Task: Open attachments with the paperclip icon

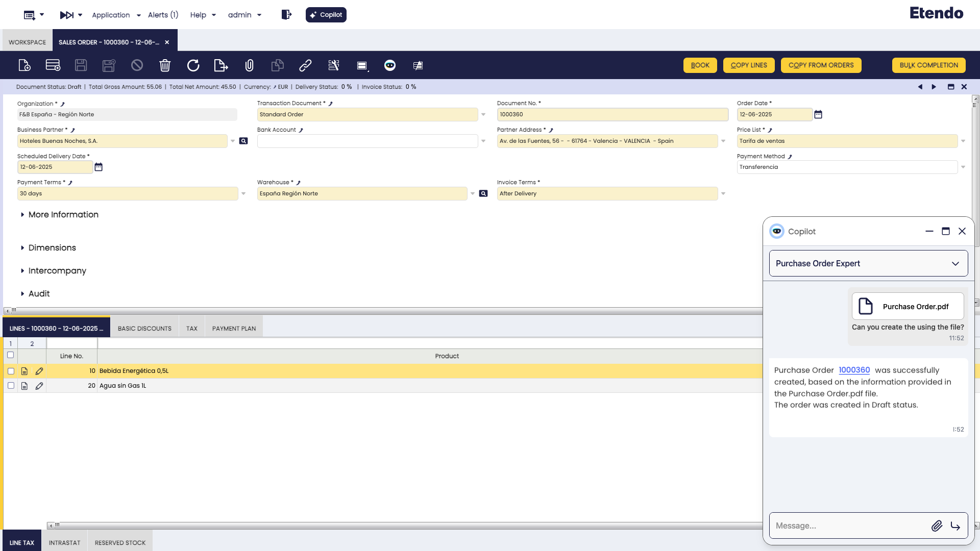Action: click(249, 65)
